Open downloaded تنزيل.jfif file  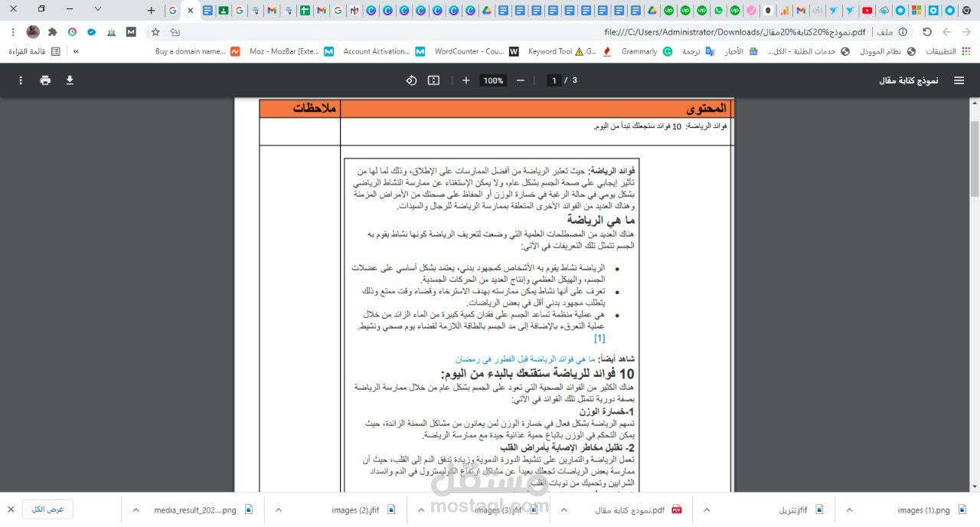801,509
